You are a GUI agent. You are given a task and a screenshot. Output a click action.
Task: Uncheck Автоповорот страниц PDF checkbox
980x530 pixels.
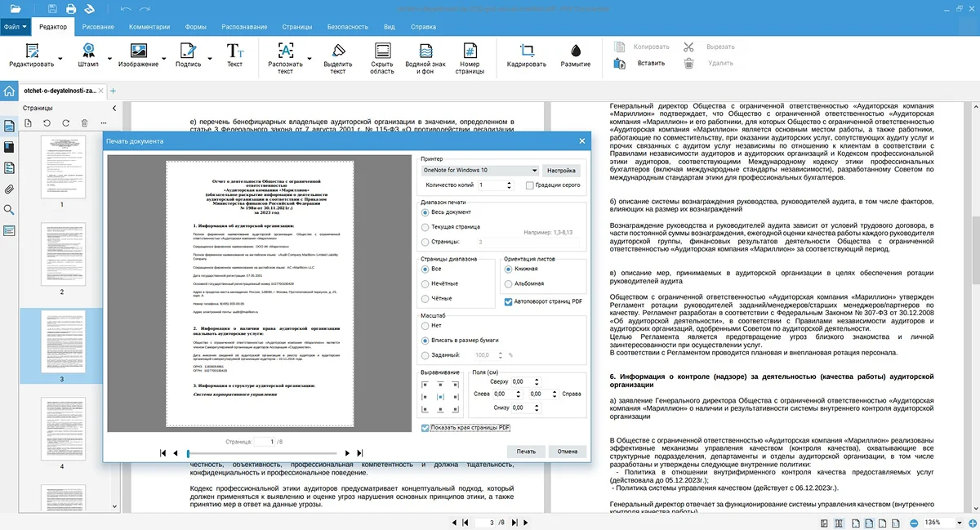click(x=508, y=301)
